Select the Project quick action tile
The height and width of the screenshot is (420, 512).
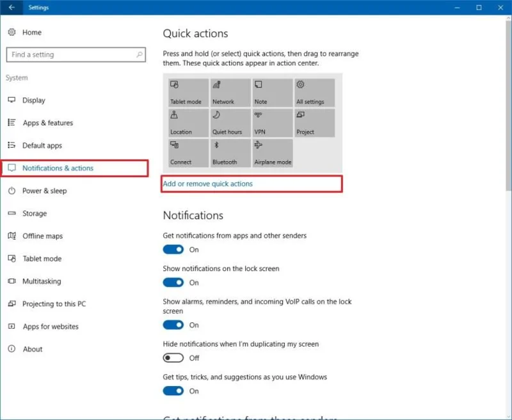point(314,123)
